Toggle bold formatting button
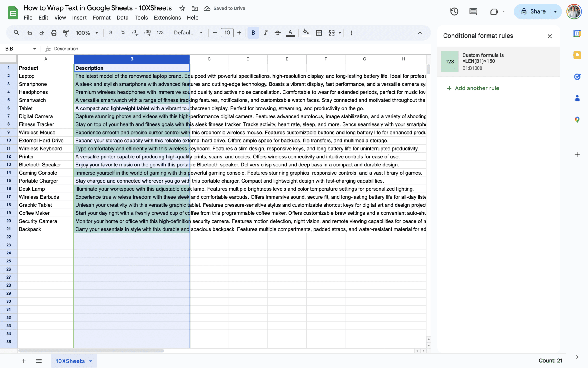This screenshot has height=368, width=588. coord(253,33)
